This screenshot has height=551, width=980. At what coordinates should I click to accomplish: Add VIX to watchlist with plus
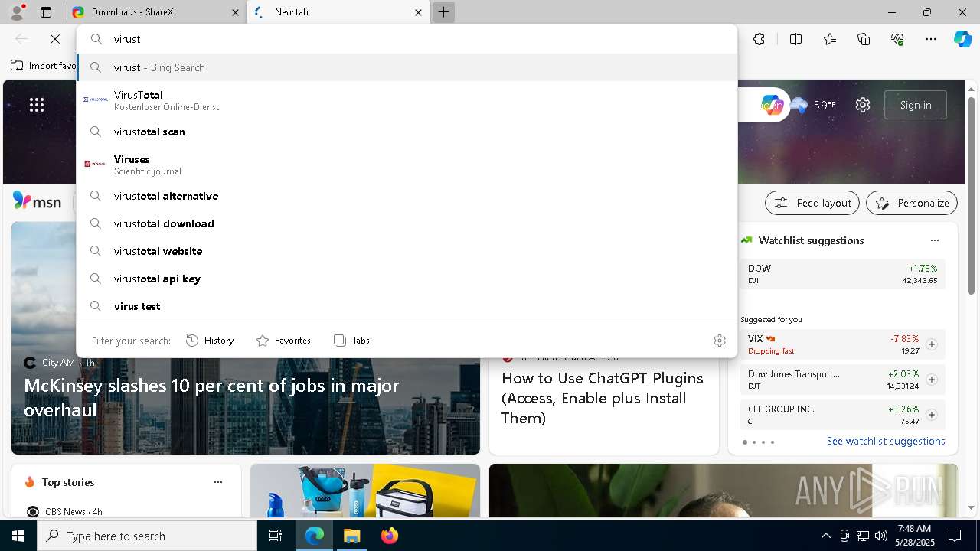point(932,344)
